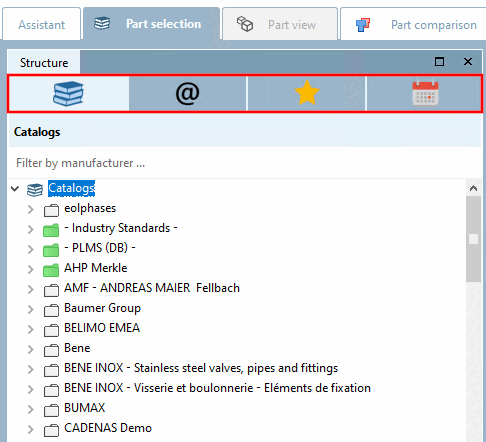Image resolution: width=486 pixels, height=442 pixels.
Task: Click the catalog tree scrollbar thumb
Action: (x=473, y=239)
